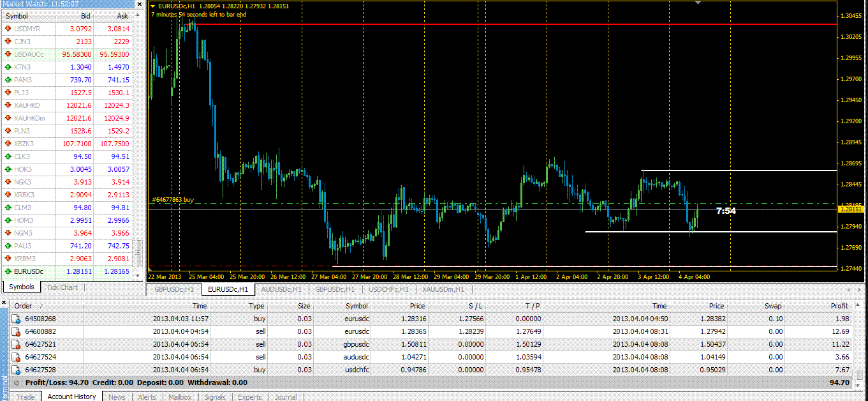
Task: Expand the one-click trading arrow before EURUSDc,H1
Action: click(152, 6)
